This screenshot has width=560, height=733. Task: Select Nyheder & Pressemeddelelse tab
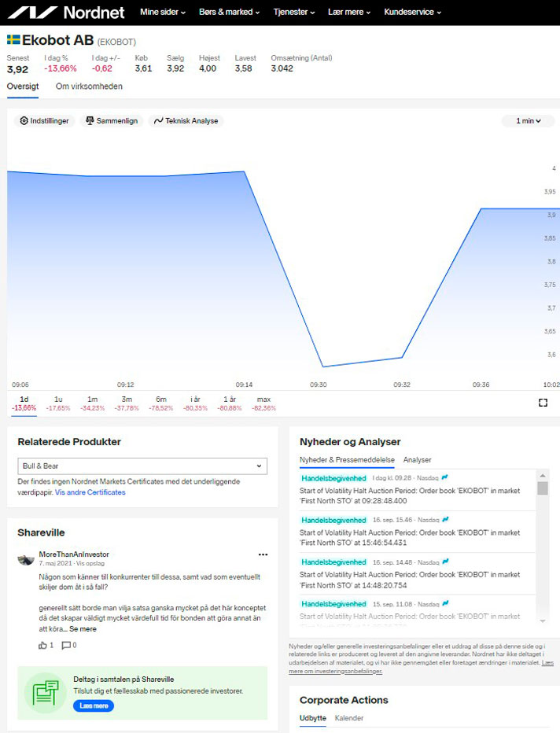tap(347, 460)
